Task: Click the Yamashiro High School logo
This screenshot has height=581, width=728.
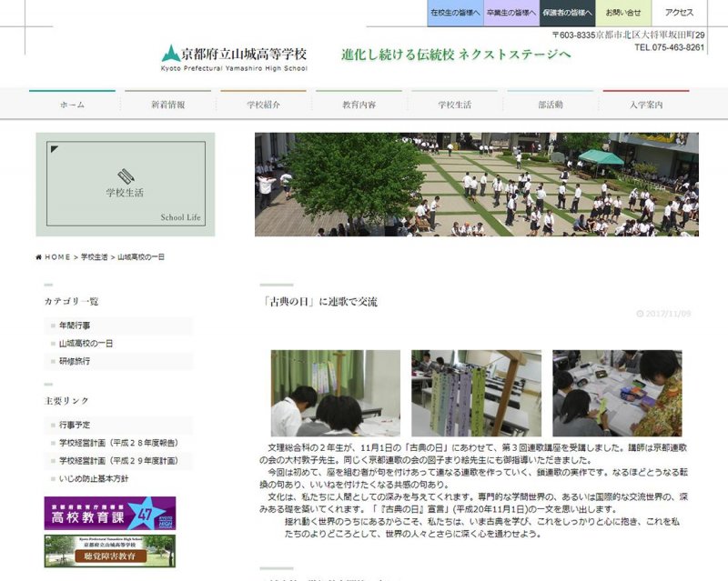Action: 234,56
